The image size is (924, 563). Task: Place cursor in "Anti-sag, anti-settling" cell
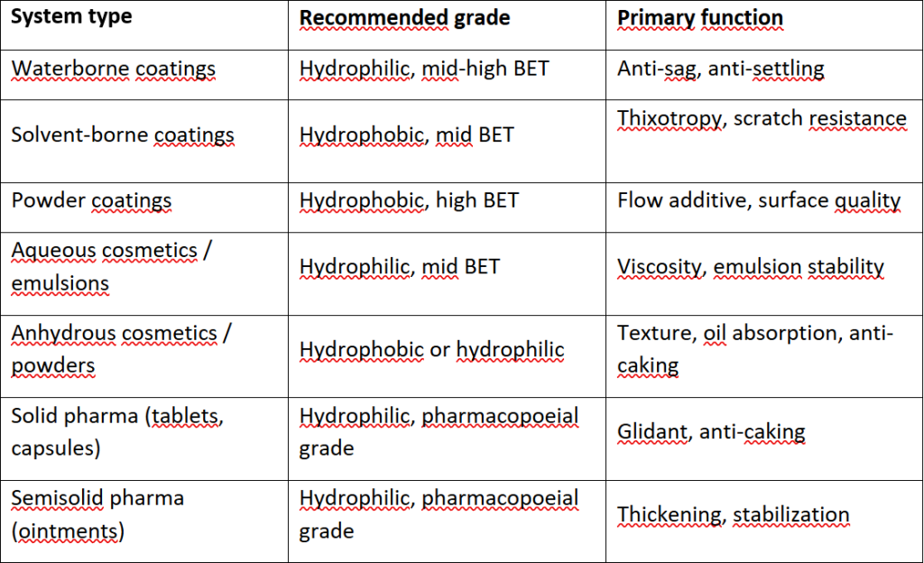721,69
